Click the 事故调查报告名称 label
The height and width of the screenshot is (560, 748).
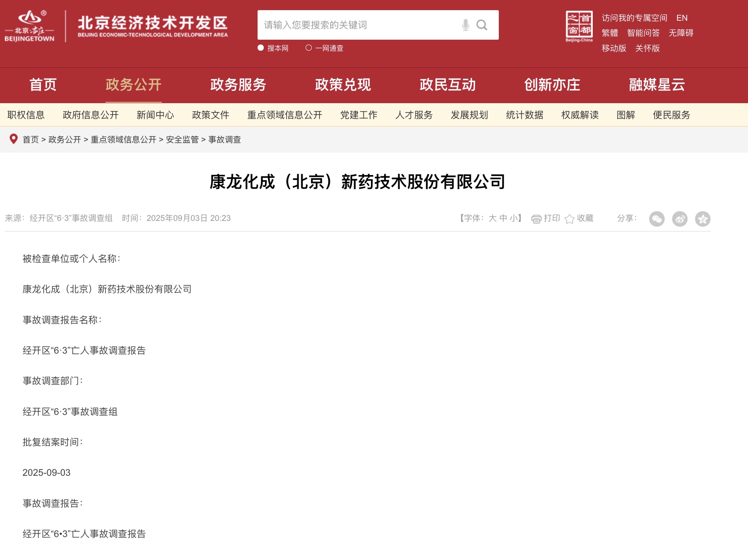click(62, 320)
